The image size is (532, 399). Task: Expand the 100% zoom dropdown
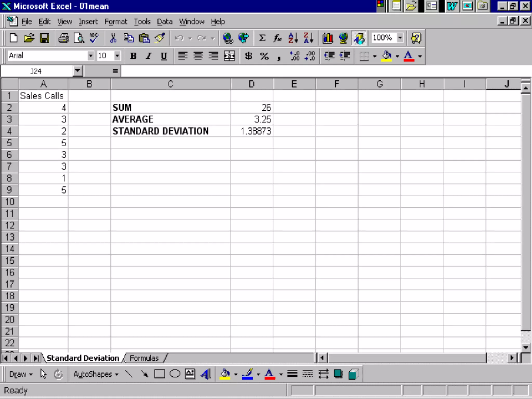(400, 38)
